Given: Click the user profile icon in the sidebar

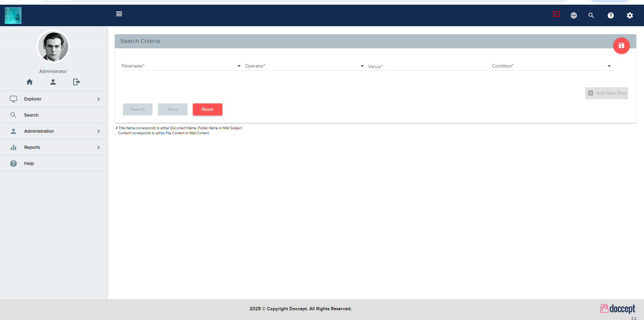Looking at the screenshot, I should 53,82.
